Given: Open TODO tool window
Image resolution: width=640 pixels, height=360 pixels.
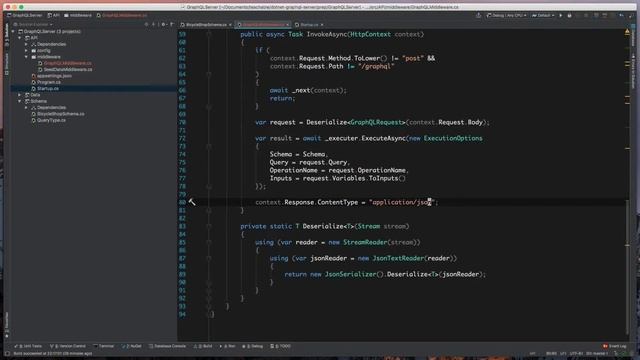Looking at the screenshot, I should [280, 346].
